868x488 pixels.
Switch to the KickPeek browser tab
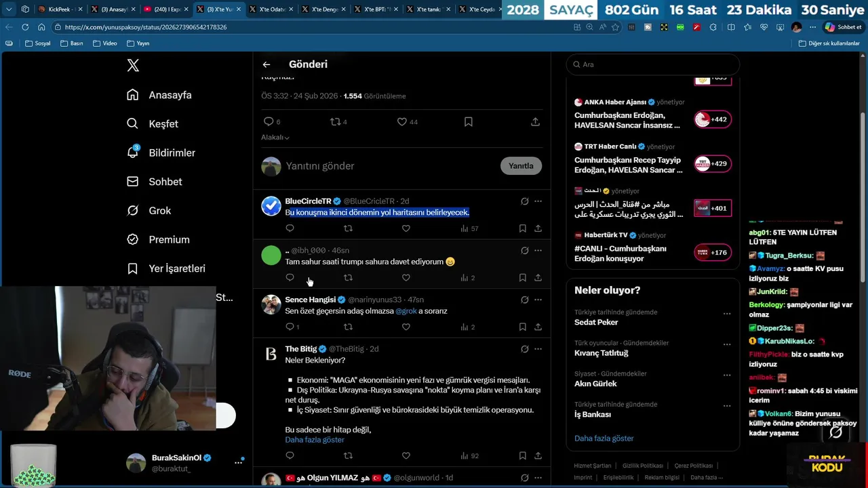click(60, 9)
